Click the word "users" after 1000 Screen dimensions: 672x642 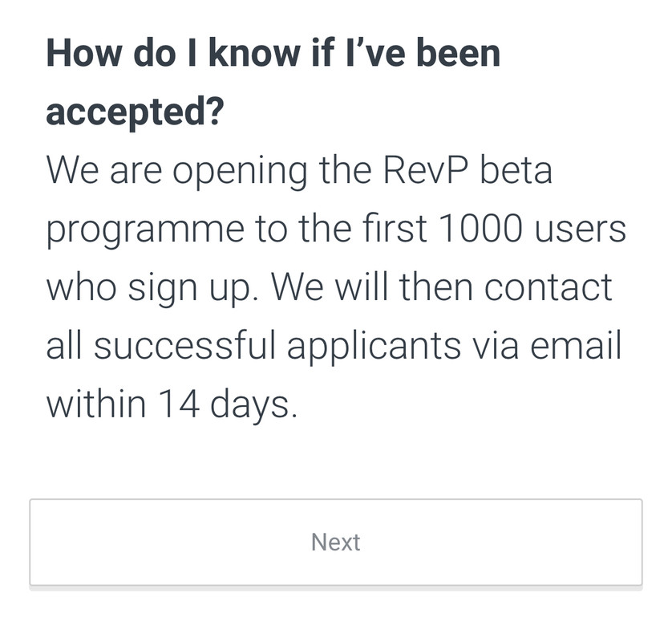pyautogui.click(x=581, y=231)
